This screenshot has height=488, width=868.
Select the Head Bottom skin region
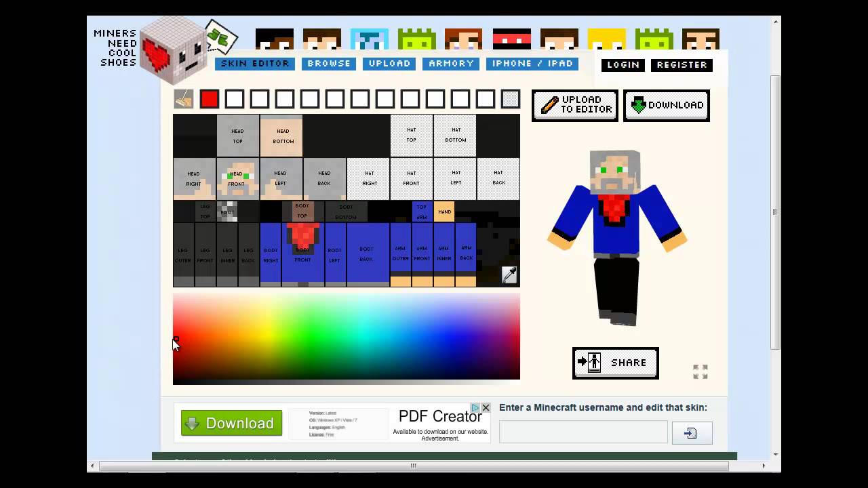pyautogui.click(x=281, y=136)
